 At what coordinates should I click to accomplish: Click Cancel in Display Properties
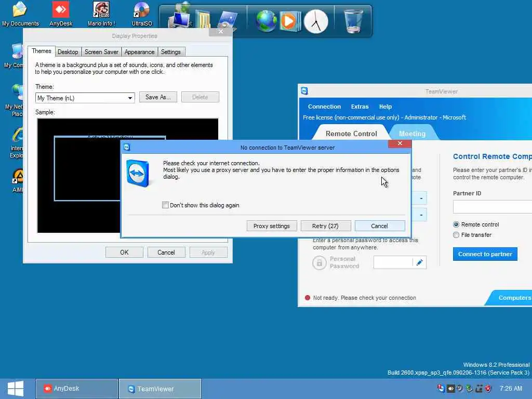coord(166,252)
